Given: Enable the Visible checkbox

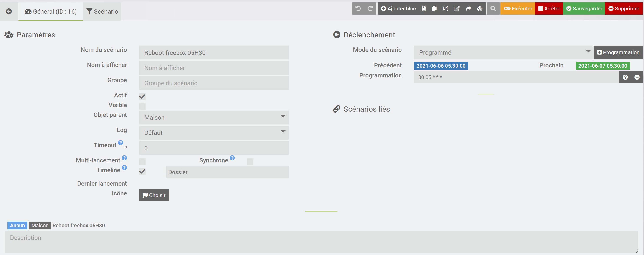Looking at the screenshot, I should 142,106.
